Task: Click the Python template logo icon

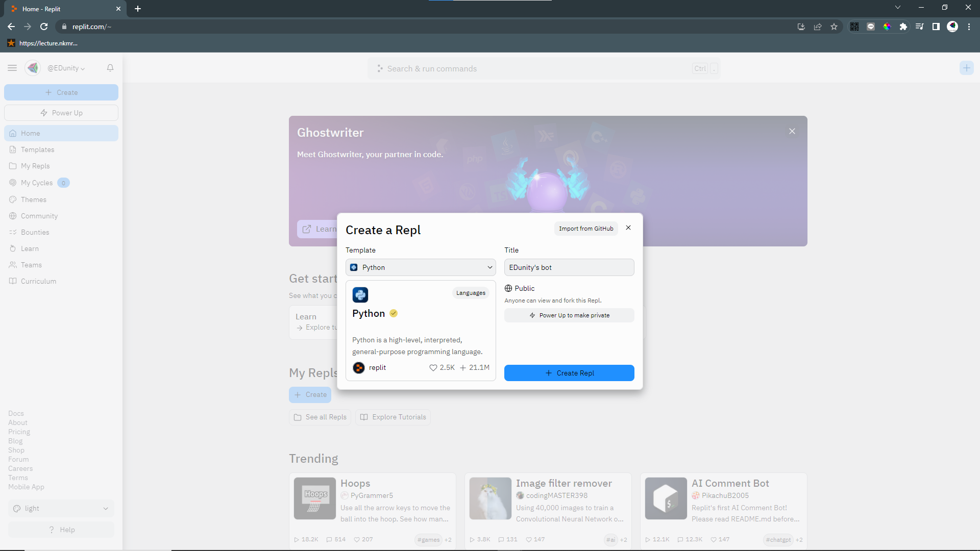Action: (x=360, y=295)
